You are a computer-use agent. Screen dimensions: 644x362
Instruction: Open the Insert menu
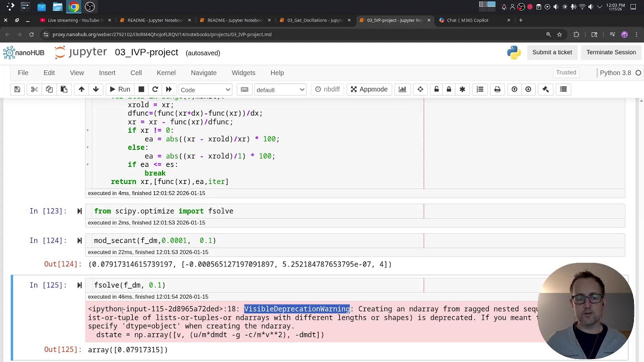[107, 73]
